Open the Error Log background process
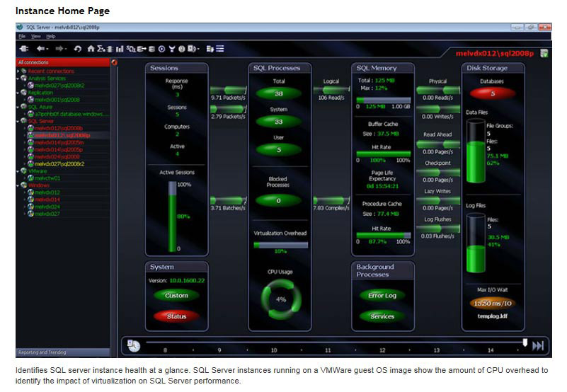 pos(382,296)
